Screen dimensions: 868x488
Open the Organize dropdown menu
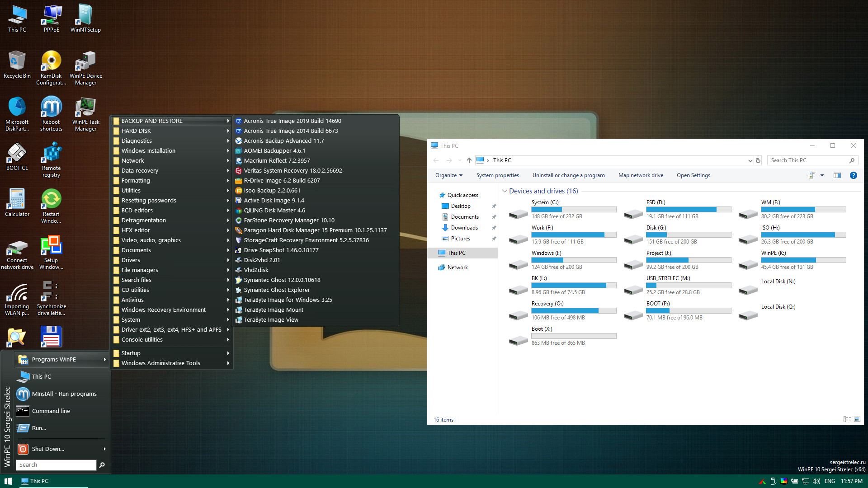pos(448,175)
